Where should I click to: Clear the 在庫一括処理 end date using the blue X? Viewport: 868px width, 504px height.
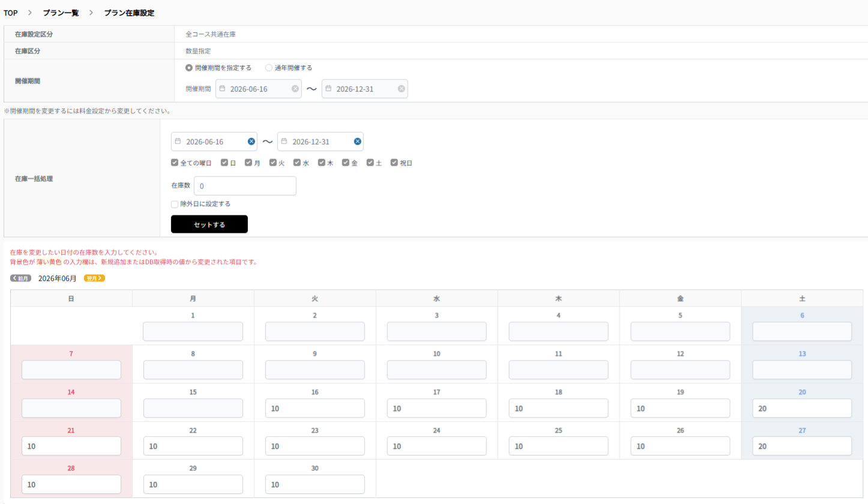[357, 142]
